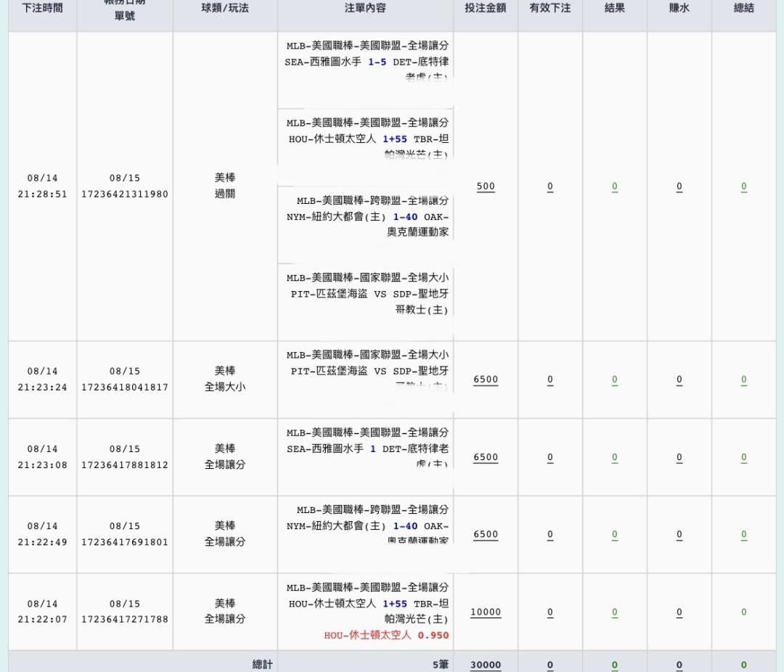Select order number 17236418041817
The image size is (784, 672).
click(125, 387)
